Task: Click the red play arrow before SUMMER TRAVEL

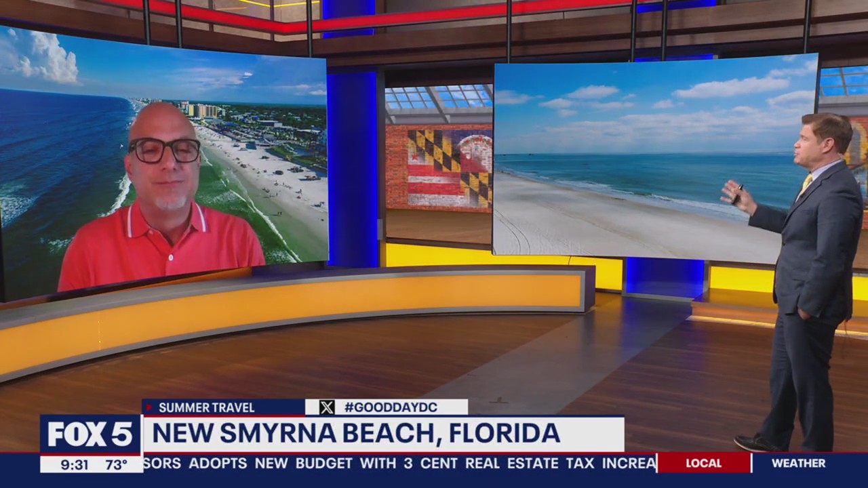Action: pyautogui.click(x=149, y=407)
